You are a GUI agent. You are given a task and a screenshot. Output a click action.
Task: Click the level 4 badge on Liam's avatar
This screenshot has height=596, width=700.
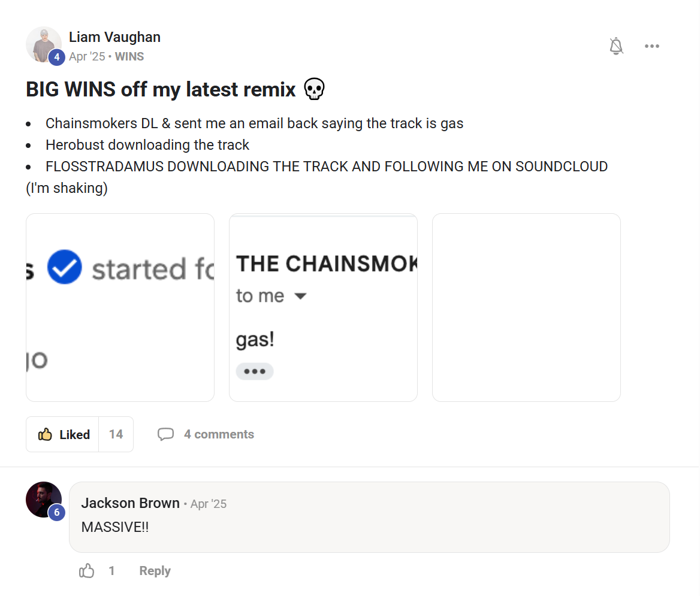(x=57, y=58)
